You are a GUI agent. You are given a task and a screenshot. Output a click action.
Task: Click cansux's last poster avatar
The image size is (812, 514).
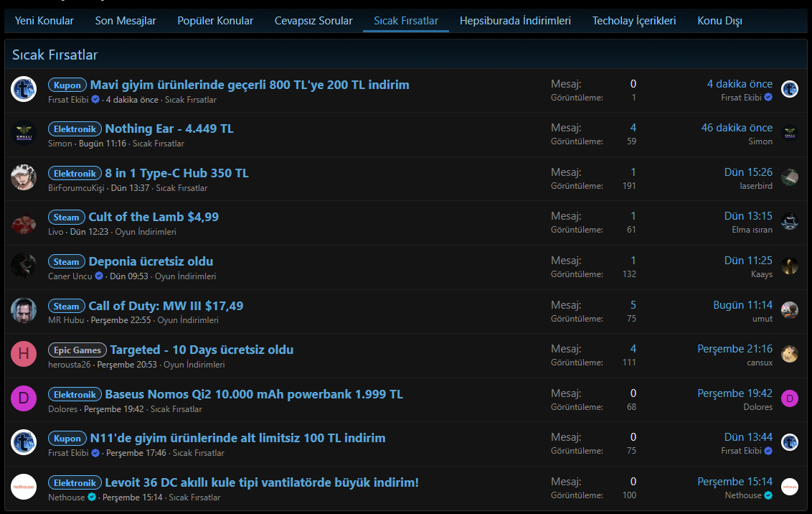(x=790, y=355)
